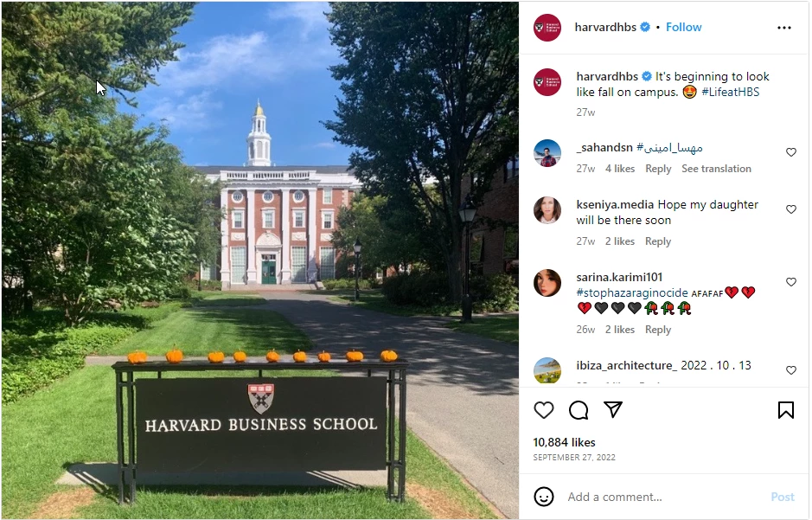Like sarina.karimi101's comment heart
Image resolution: width=812 pixels, height=520 pixels.
click(790, 282)
